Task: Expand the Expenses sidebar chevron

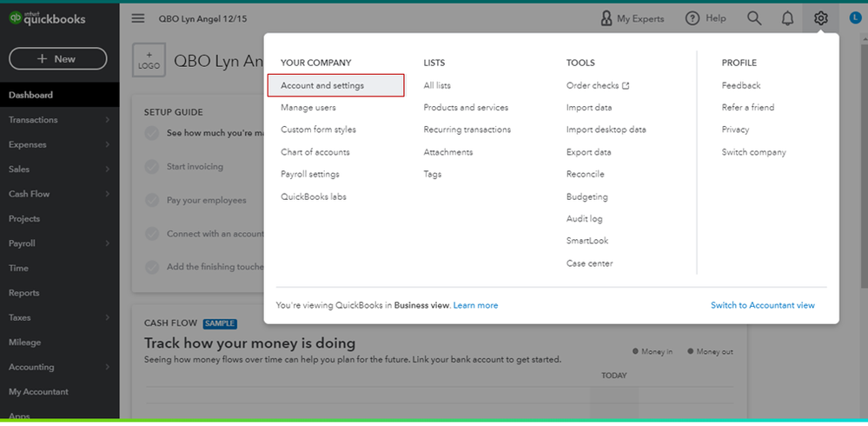Action: click(107, 144)
